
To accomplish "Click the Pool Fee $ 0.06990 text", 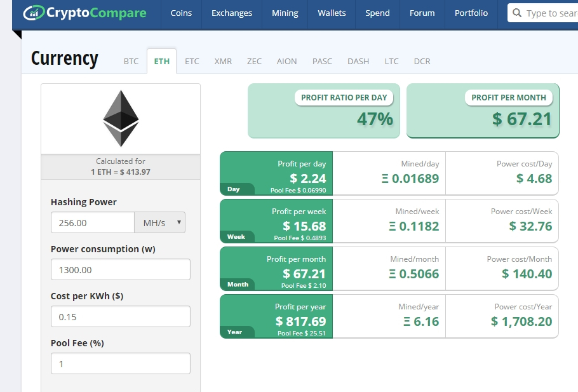I will point(299,191).
